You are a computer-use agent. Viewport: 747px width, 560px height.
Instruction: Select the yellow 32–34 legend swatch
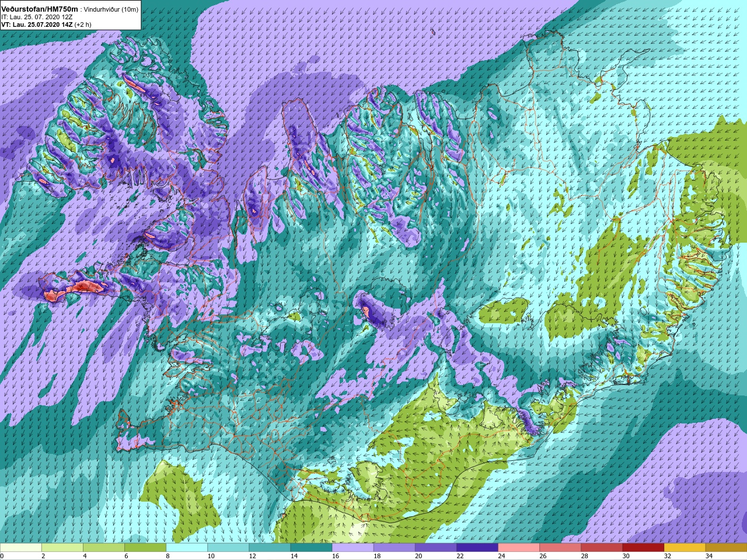[684, 548]
